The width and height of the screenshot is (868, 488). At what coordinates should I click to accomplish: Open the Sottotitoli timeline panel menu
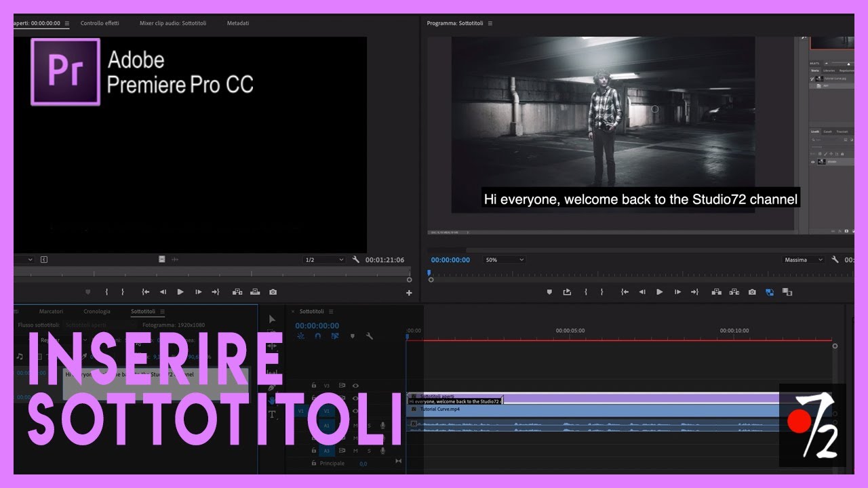(331, 311)
